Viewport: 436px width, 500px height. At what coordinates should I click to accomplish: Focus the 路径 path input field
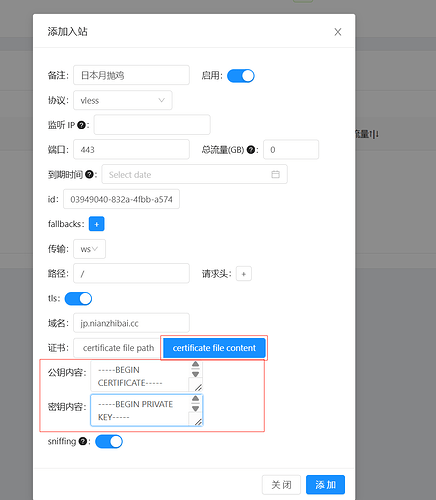coord(131,274)
